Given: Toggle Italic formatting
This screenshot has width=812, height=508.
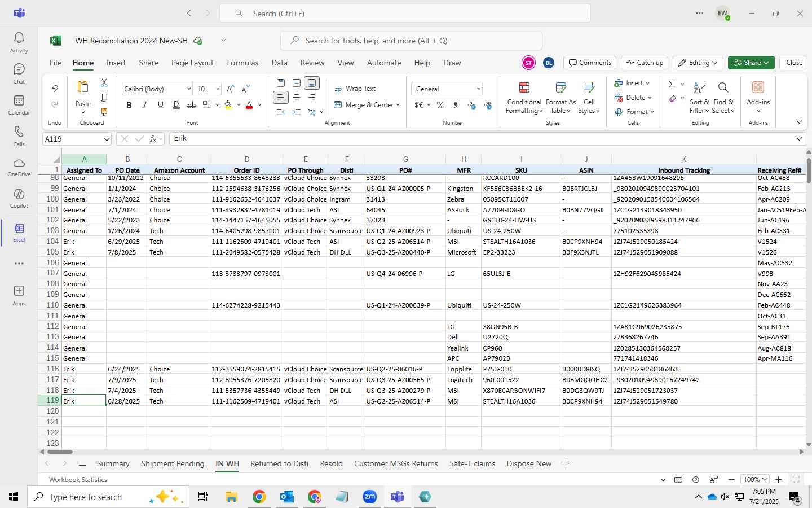Looking at the screenshot, I should [145, 105].
